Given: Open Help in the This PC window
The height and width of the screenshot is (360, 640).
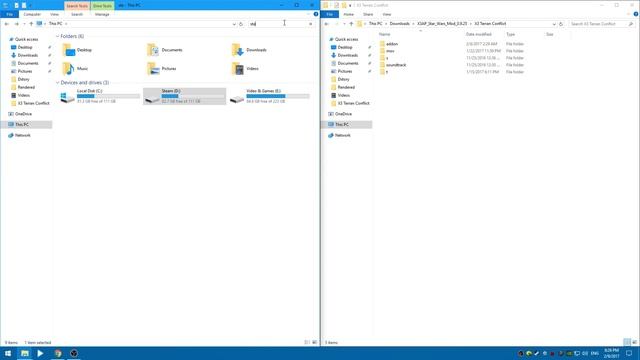Looking at the screenshot, I should (x=316, y=14).
